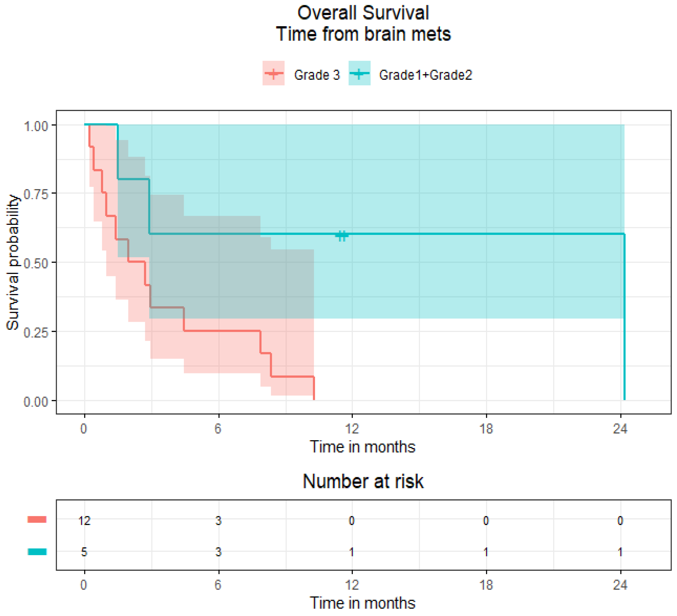The height and width of the screenshot is (616, 677).
Task: Click the red Grade 3 legend swatch
Action: 273,73
